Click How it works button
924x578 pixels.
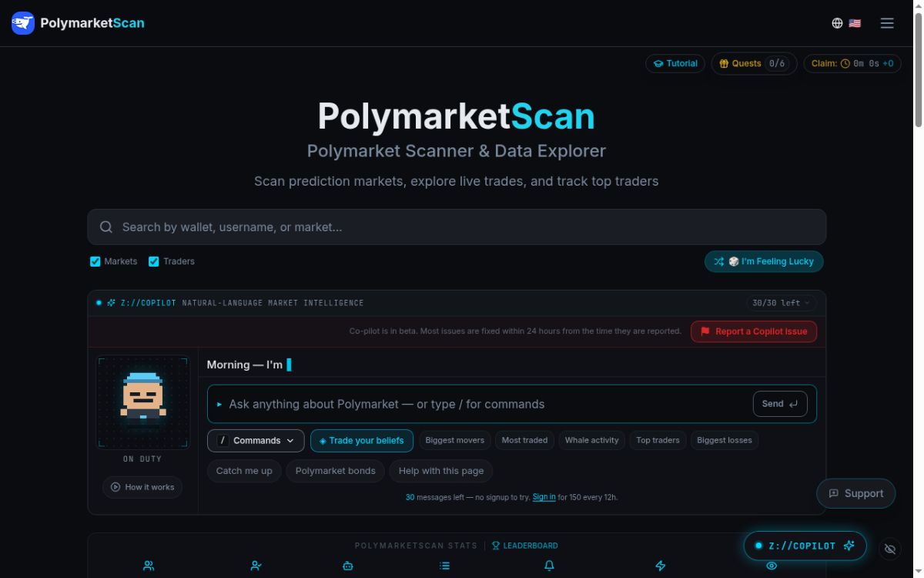(x=142, y=487)
